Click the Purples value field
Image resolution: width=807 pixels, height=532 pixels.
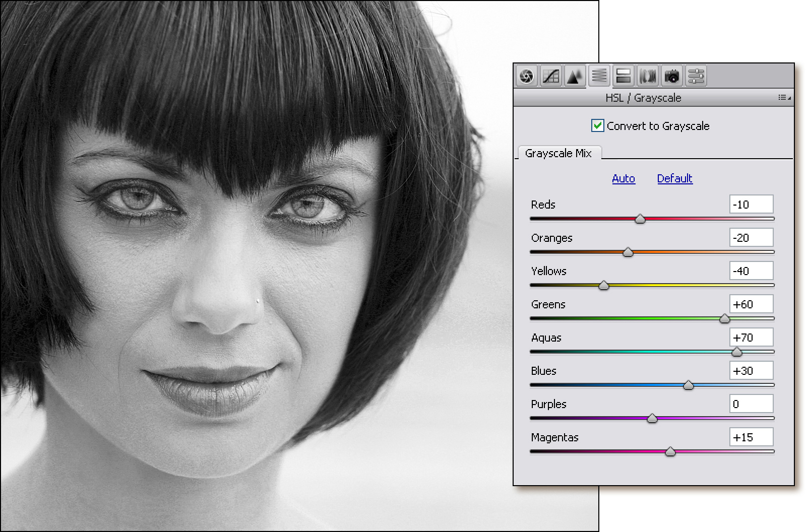pos(751,404)
